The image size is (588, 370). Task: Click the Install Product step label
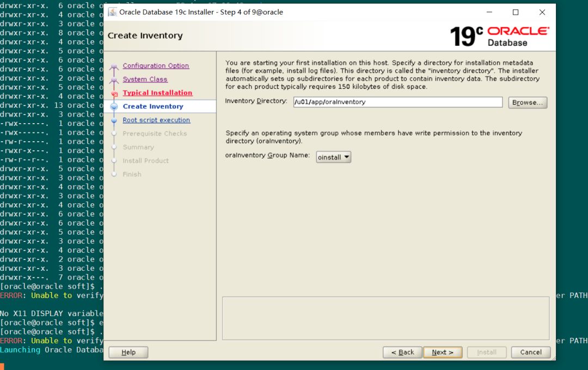coord(145,161)
